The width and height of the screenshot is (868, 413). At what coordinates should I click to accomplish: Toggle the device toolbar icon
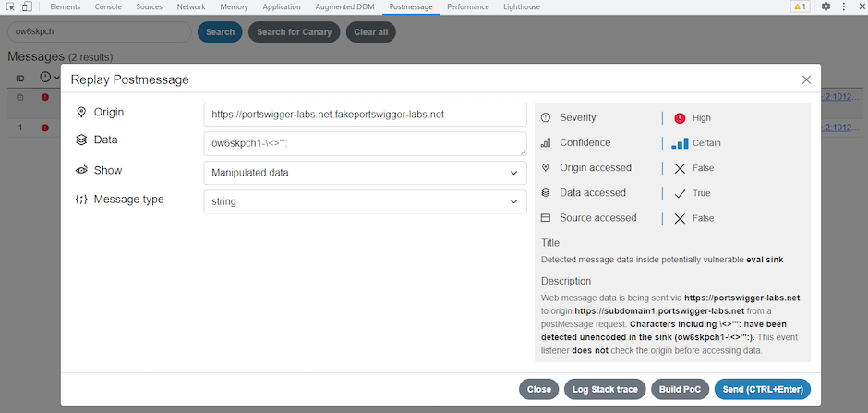27,6
